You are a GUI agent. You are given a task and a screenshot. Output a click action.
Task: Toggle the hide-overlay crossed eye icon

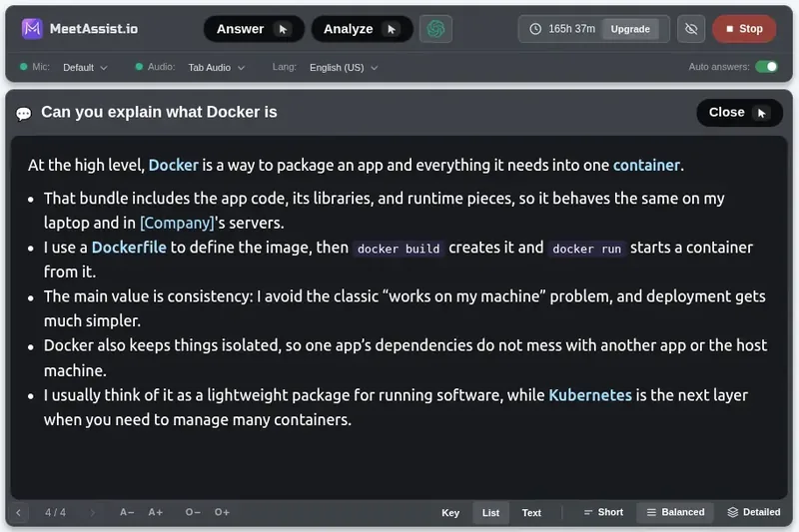[691, 29]
